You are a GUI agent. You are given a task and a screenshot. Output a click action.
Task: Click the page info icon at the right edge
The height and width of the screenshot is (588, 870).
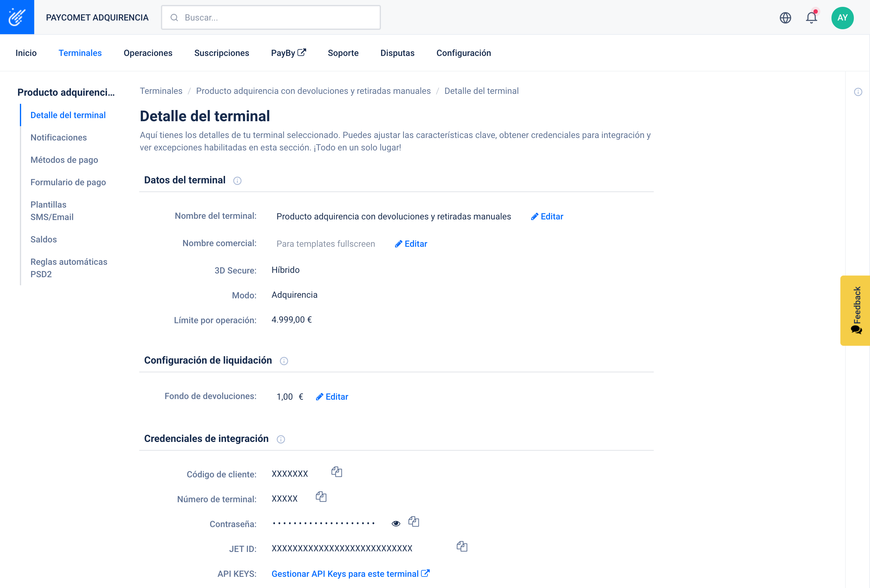click(858, 92)
